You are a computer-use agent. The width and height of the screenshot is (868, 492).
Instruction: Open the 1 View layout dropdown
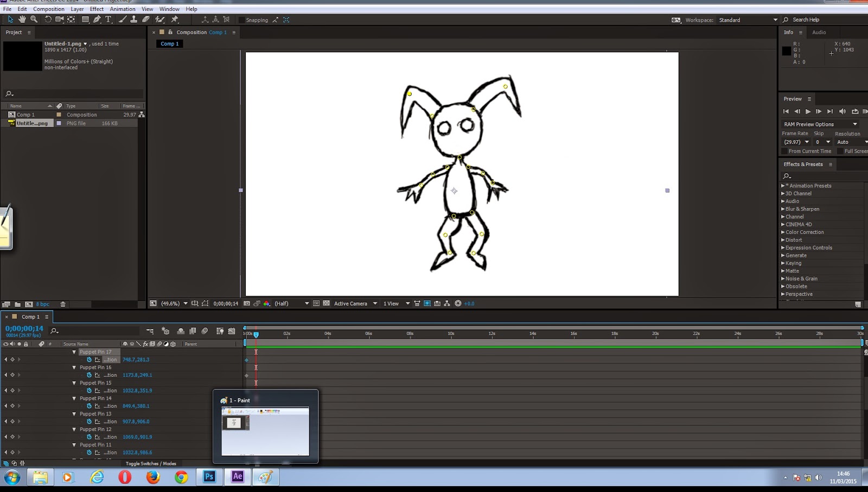tap(396, 304)
